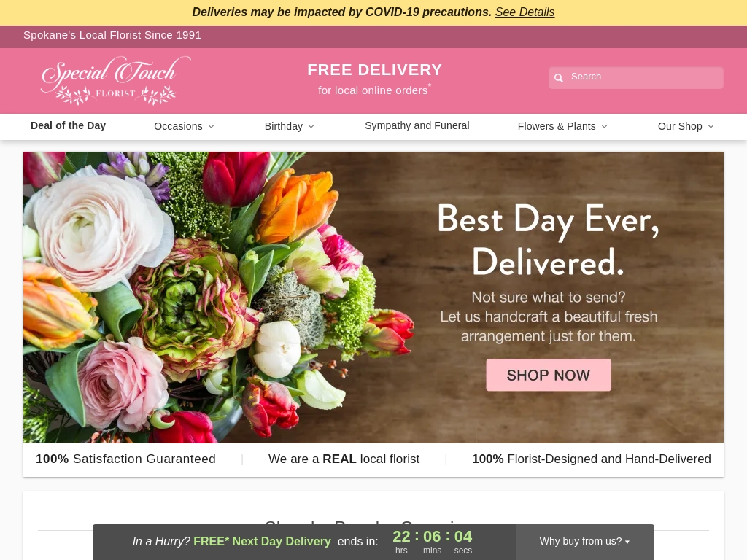The image size is (747, 560).
Task: Go to Sympathy and Funeral page
Action: pyautogui.click(x=417, y=125)
